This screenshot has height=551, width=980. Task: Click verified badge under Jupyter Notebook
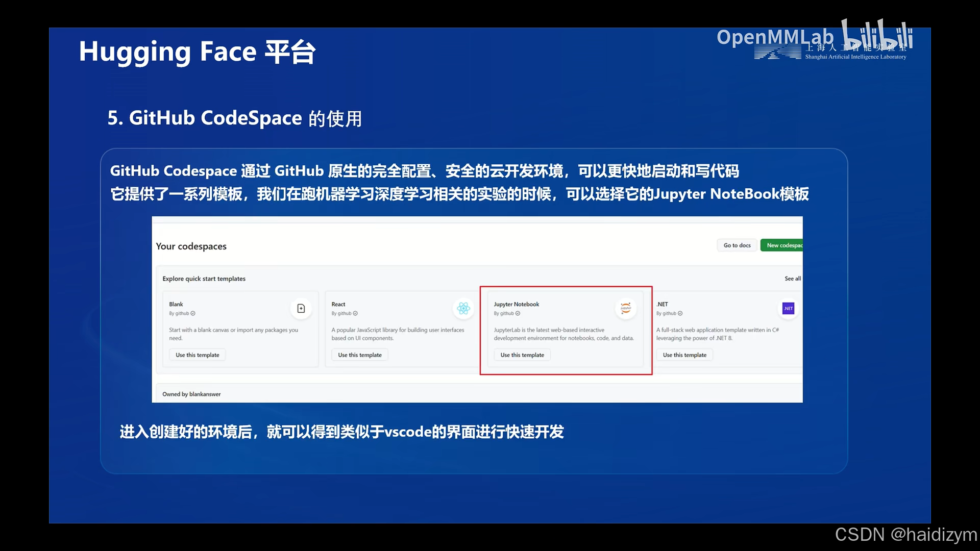[518, 314]
